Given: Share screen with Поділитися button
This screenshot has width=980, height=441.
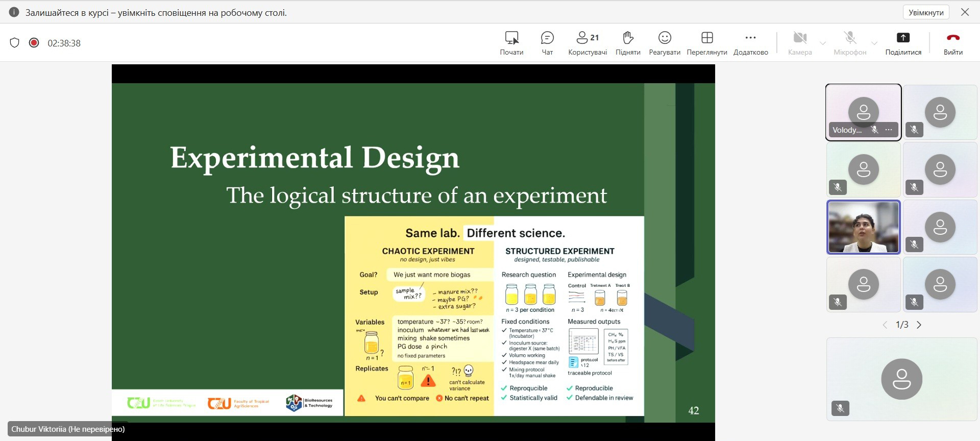Looking at the screenshot, I should click(x=903, y=43).
